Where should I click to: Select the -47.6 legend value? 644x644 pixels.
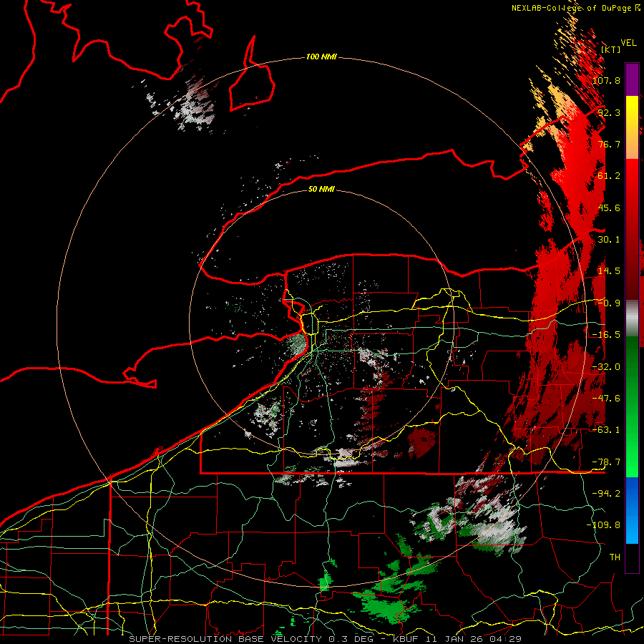[x=606, y=399]
